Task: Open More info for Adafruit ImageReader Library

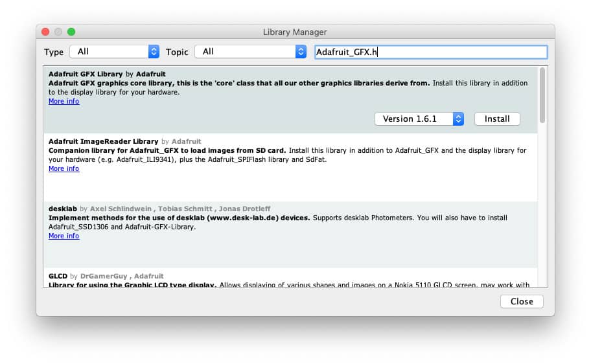Action: 64,168
